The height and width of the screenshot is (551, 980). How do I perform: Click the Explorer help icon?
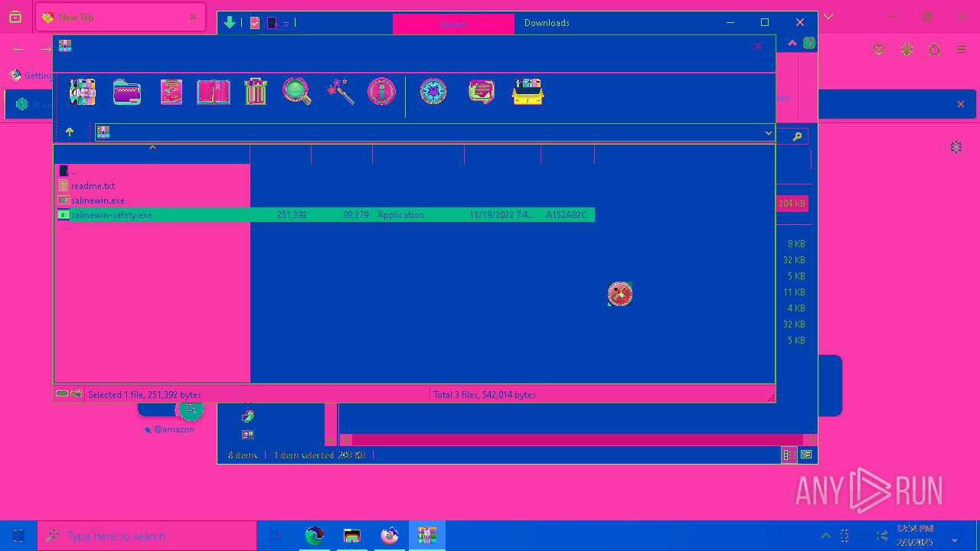click(808, 43)
